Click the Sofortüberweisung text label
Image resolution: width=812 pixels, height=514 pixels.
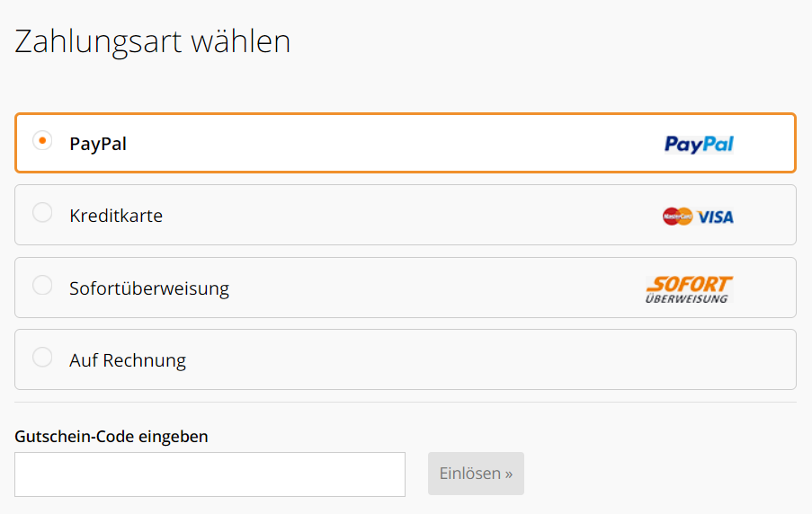coord(149,288)
